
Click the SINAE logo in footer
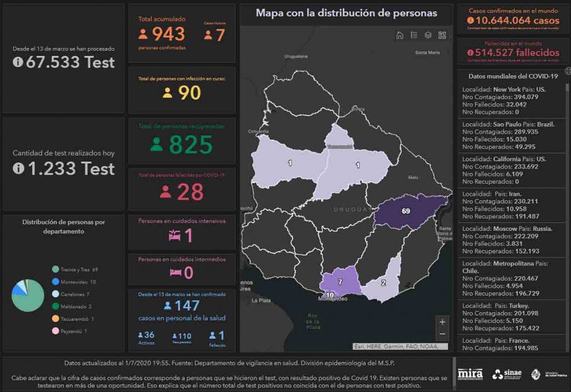(x=505, y=374)
